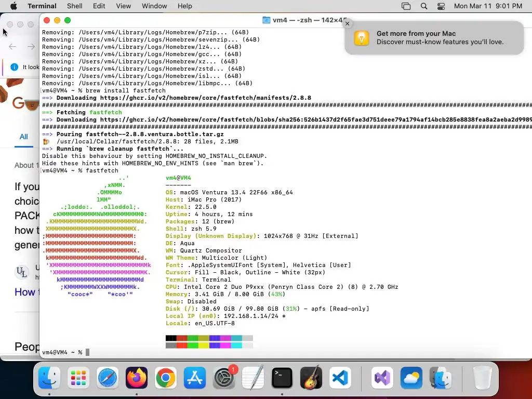This screenshot has height=399, width=532.
Task: Click the bright cyan color block
Action: point(236,345)
